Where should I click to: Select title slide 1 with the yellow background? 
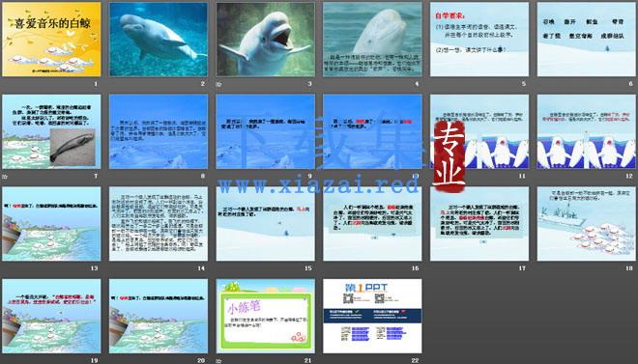coord(51,40)
